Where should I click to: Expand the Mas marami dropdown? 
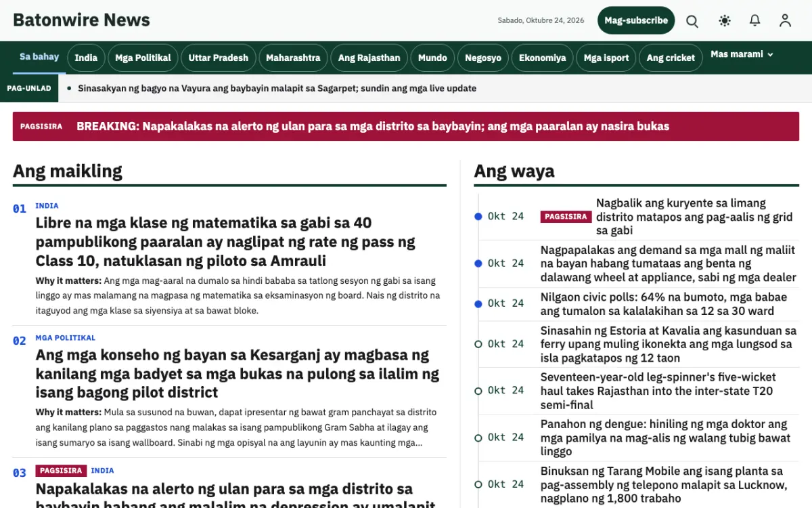[742, 54]
